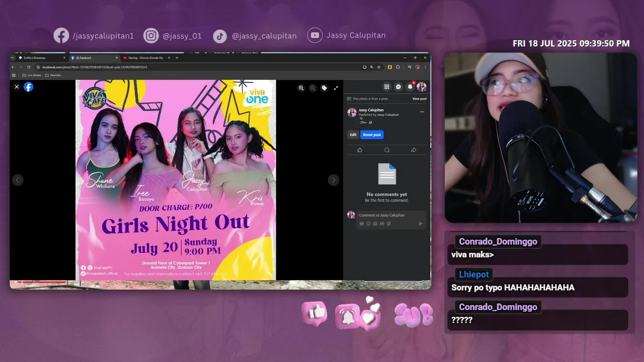Click the Boost post button
This screenshot has height=362, width=644.
pos(372,135)
